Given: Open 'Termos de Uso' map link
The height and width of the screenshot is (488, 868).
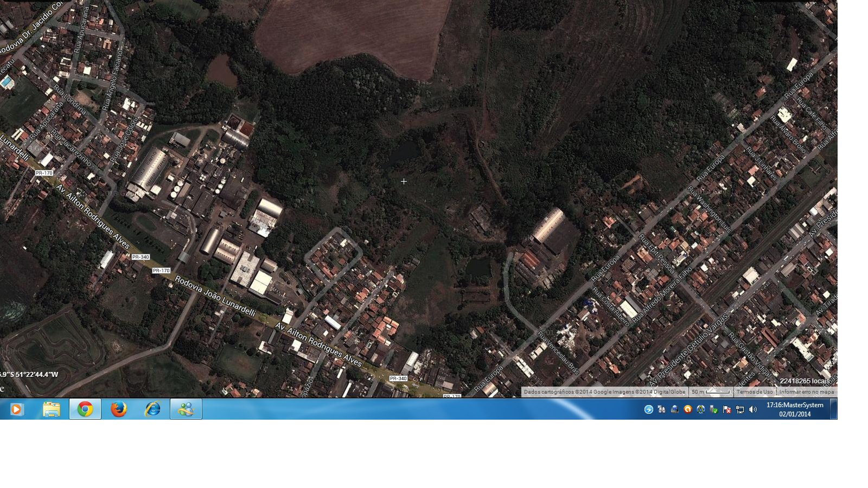Looking at the screenshot, I should click(x=755, y=392).
